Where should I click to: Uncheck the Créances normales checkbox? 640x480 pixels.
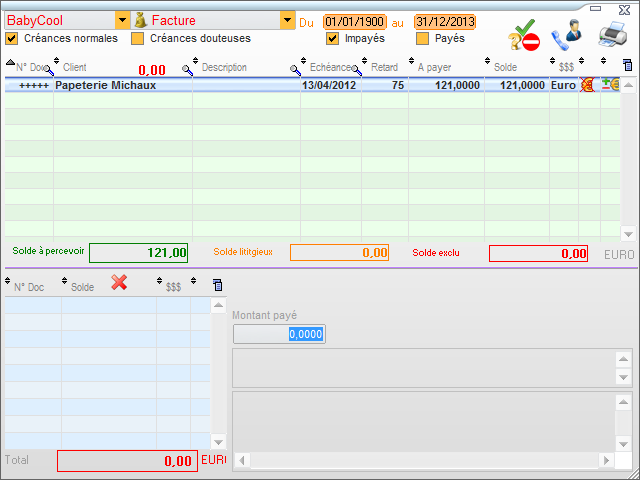[12, 39]
